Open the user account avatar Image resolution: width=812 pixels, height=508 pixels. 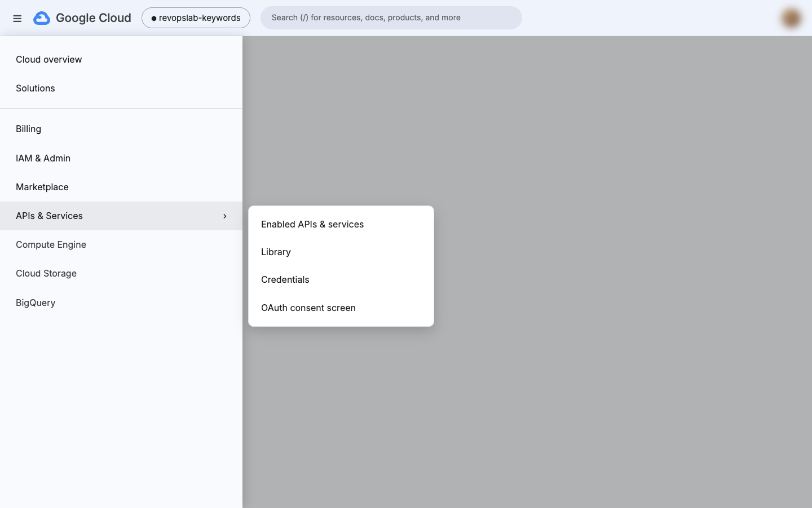(x=791, y=18)
